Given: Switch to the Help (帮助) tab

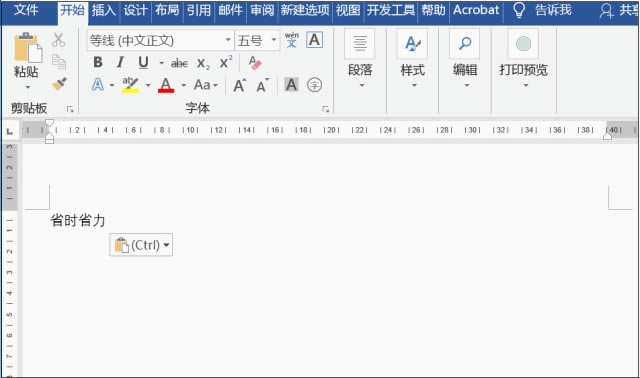Looking at the screenshot, I should pos(433,10).
